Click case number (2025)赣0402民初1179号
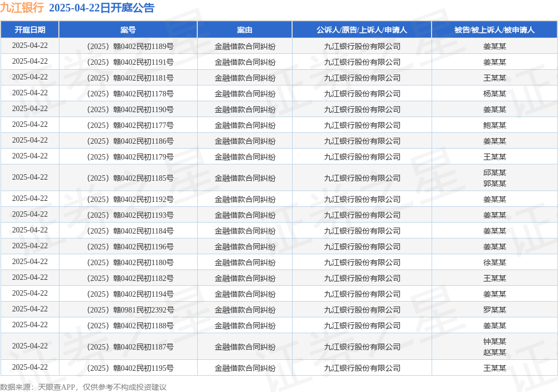The width and height of the screenshot is (558, 392). tap(130, 157)
